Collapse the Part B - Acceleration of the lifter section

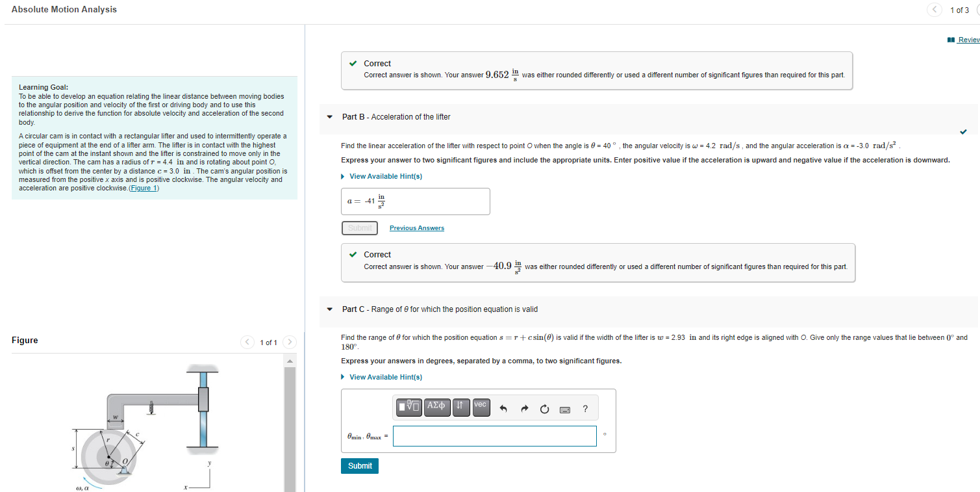click(329, 118)
